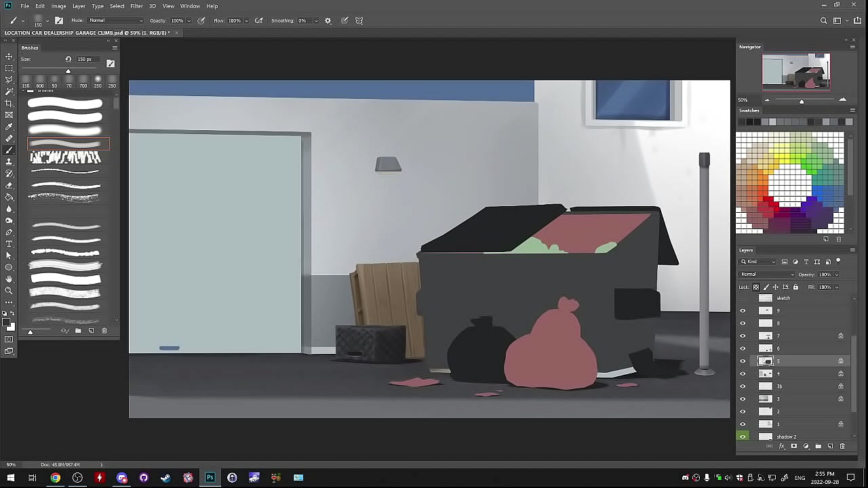
Task: Open the Layer menu
Action: (x=79, y=6)
